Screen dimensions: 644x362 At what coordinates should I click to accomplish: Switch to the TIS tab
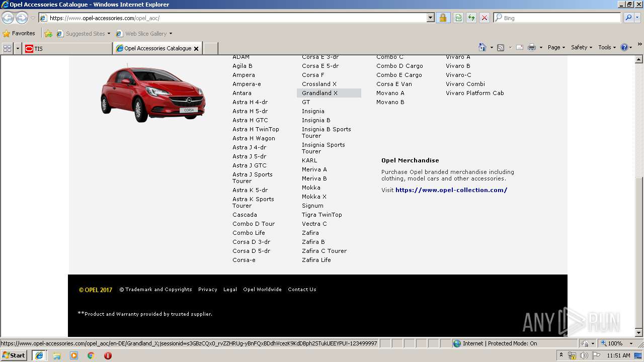click(x=67, y=48)
